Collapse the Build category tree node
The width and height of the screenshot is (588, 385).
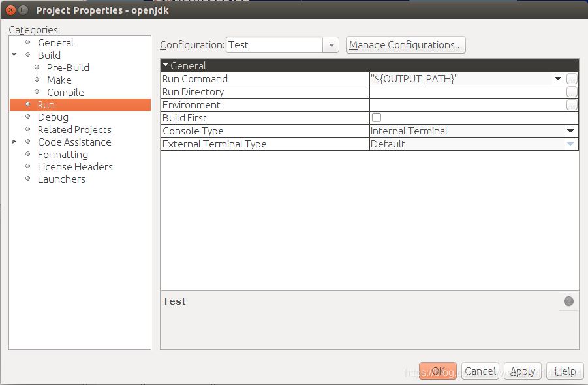point(14,55)
